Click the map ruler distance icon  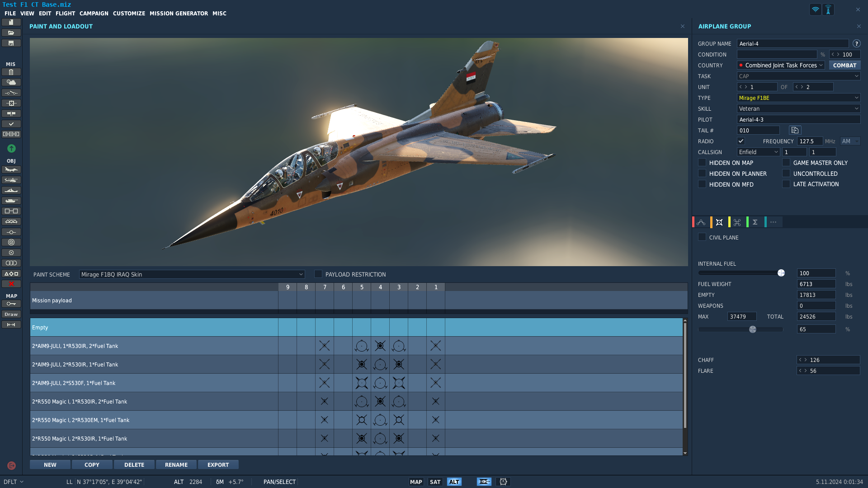coord(11,324)
